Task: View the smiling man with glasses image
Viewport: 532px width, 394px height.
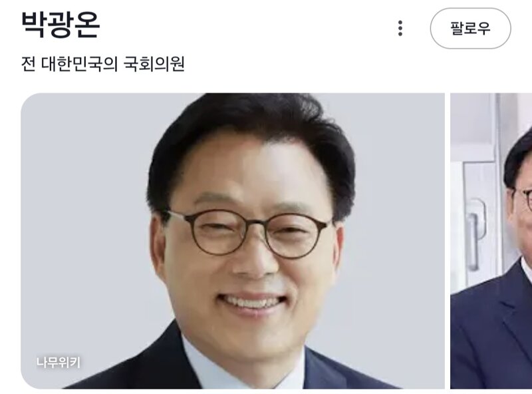Action: (233, 241)
